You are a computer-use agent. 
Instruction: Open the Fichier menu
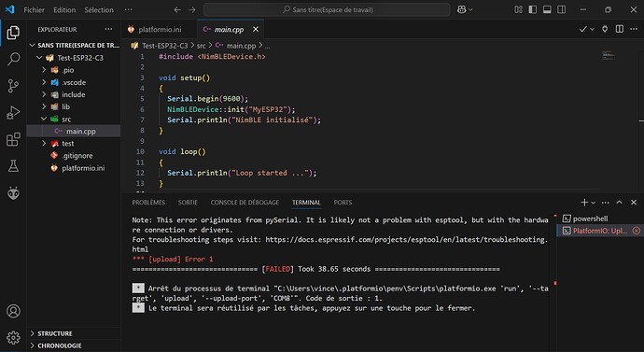pyautogui.click(x=35, y=10)
